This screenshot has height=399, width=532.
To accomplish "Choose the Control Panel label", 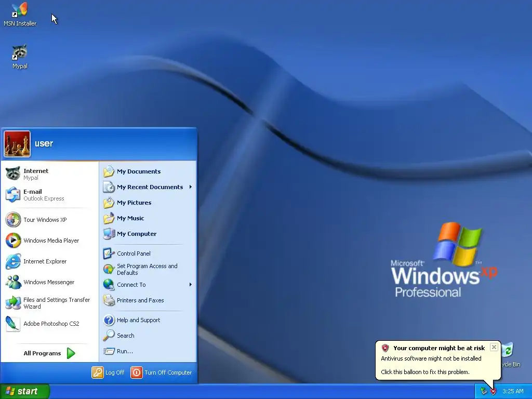I will 134,254.
